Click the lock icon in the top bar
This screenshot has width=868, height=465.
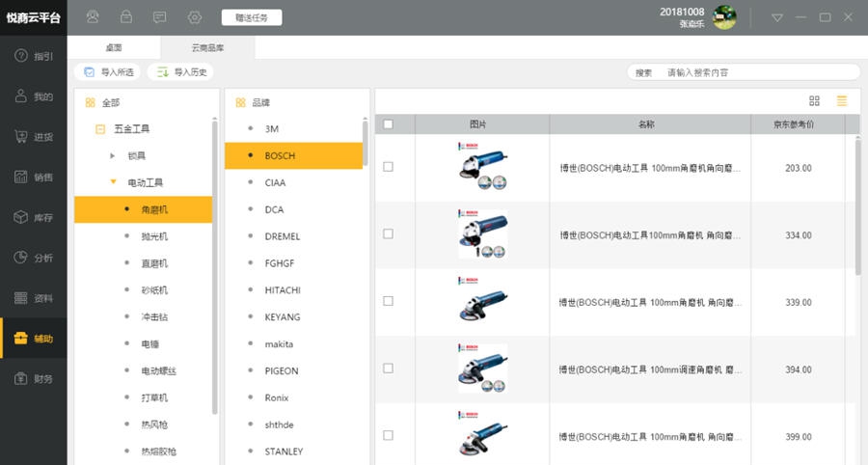tap(126, 17)
